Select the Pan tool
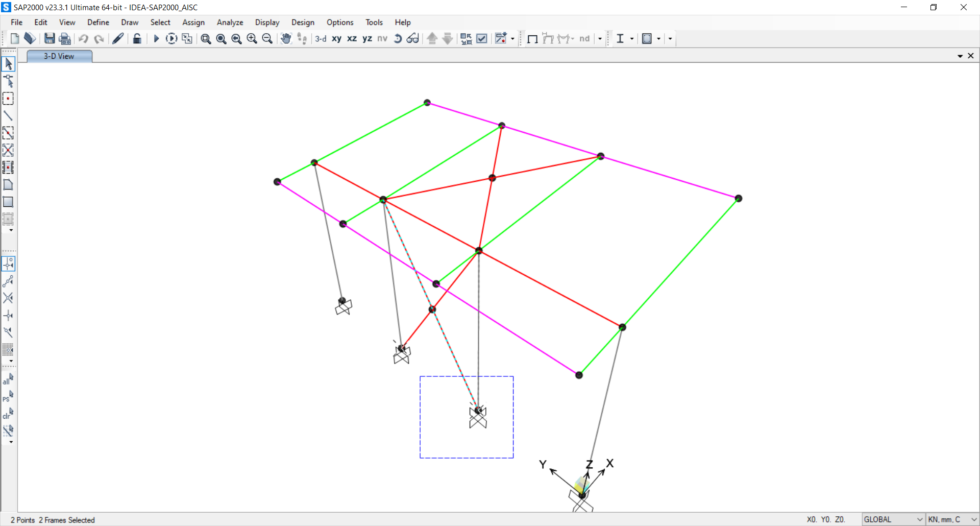980x526 pixels. [285, 38]
